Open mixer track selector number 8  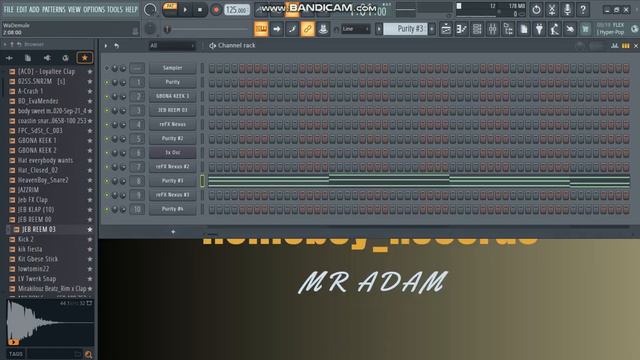pos(137,181)
